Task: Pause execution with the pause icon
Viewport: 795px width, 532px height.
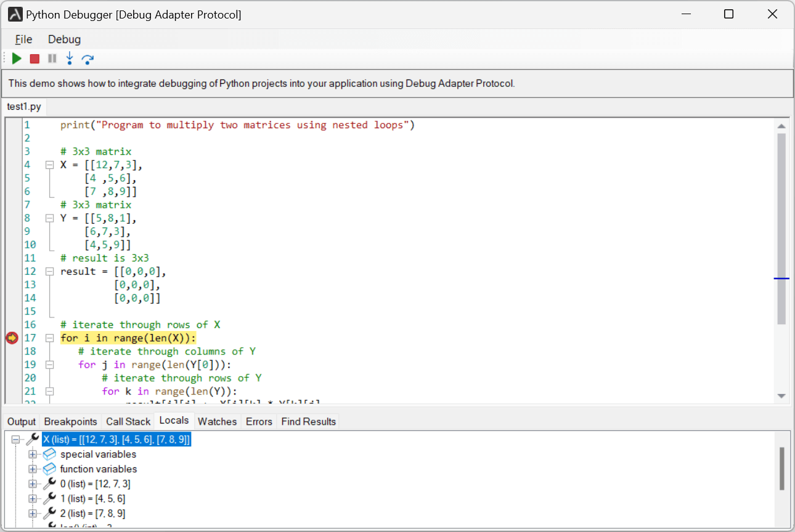Action: pos(52,59)
